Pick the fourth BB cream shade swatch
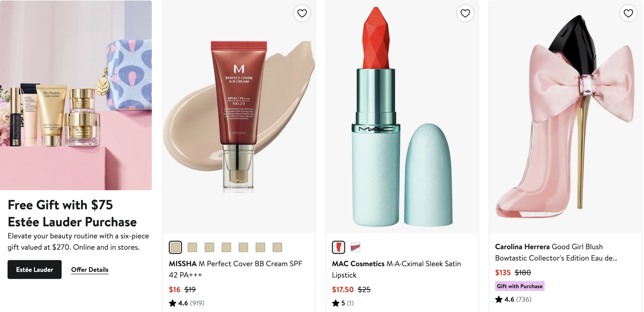 coord(226,247)
